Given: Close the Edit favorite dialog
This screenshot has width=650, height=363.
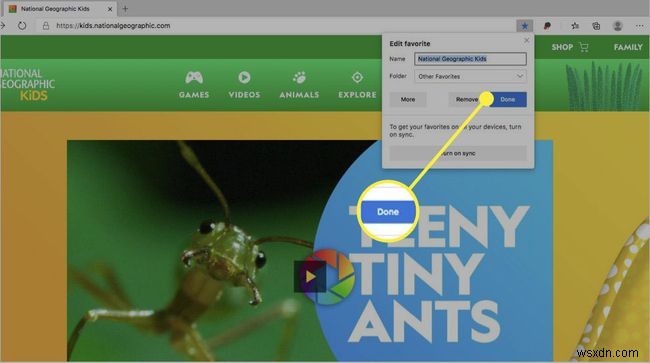Looking at the screenshot, I should 526,40.
